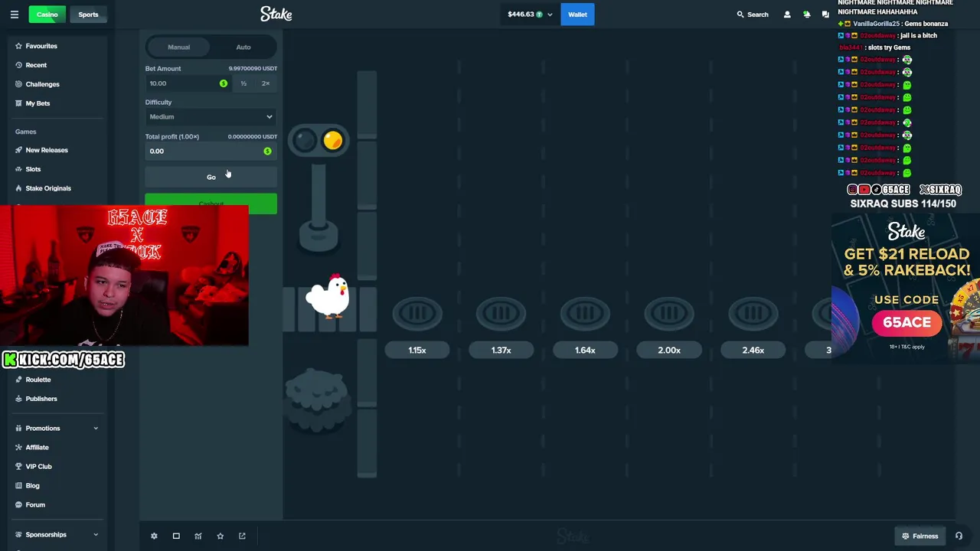
Task: Open Search in the header
Action: coord(753,15)
